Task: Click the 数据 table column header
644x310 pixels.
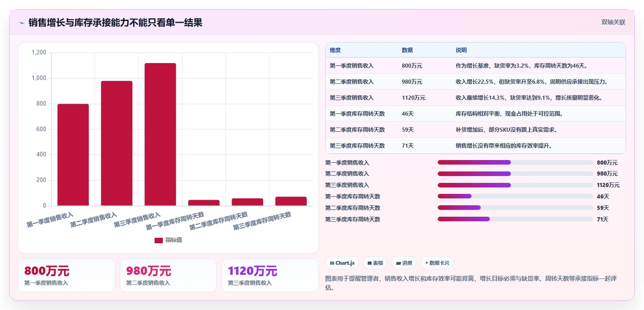Action: [407, 50]
